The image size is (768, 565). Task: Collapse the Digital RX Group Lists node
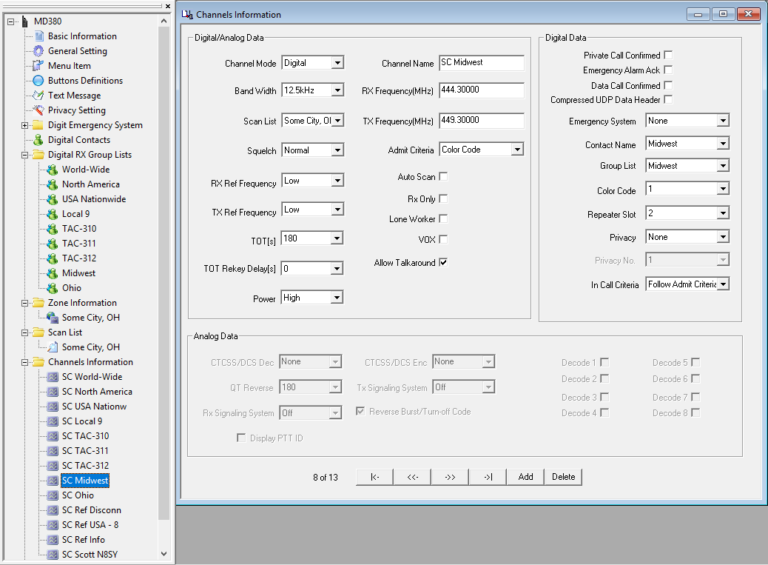click(24, 155)
